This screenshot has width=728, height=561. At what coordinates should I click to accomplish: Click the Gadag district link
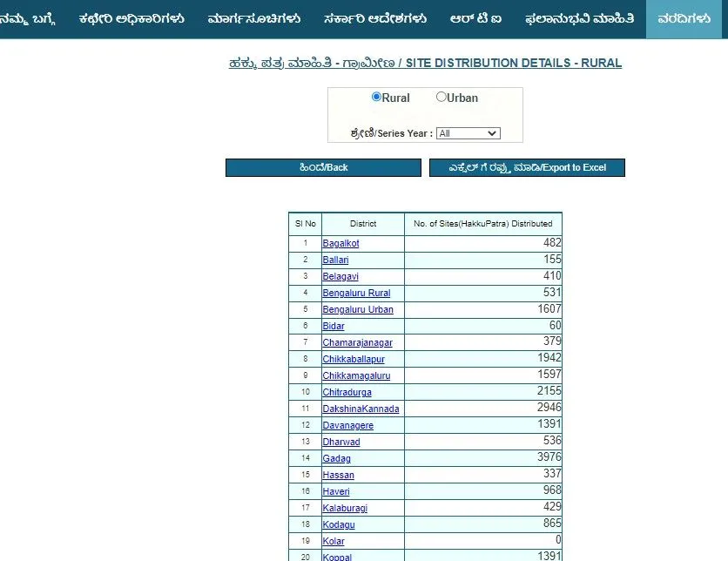click(x=336, y=459)
